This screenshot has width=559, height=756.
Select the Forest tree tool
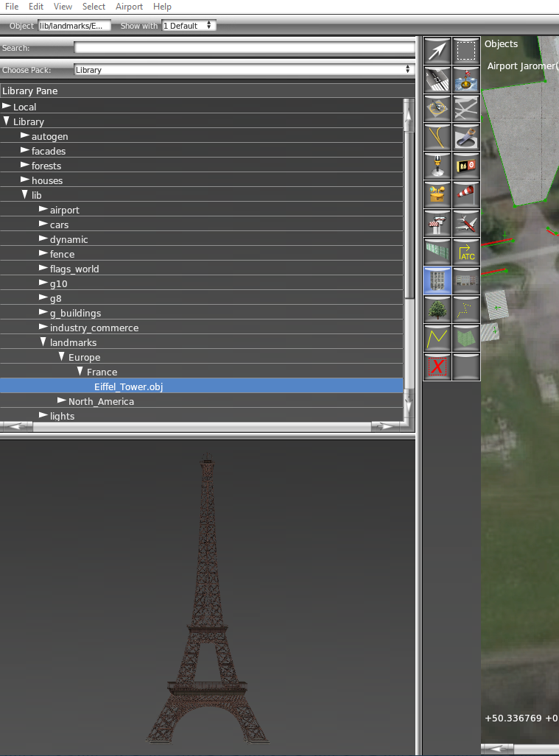(437, 308)
